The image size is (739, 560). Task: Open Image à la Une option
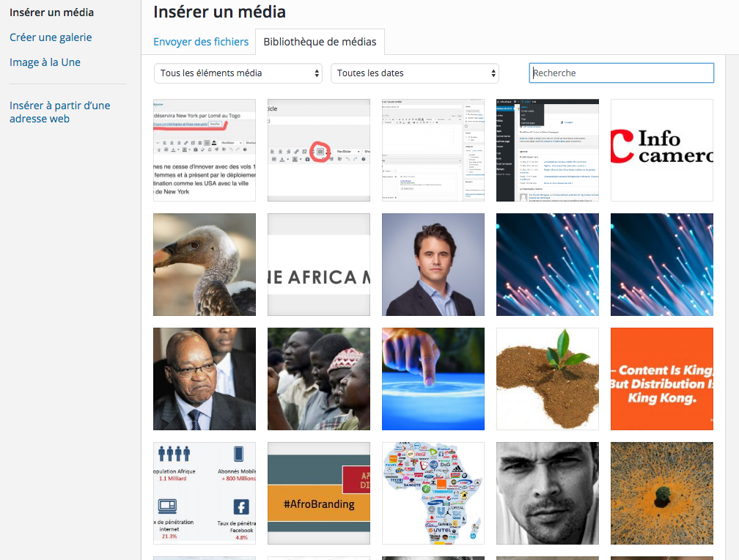45,62
